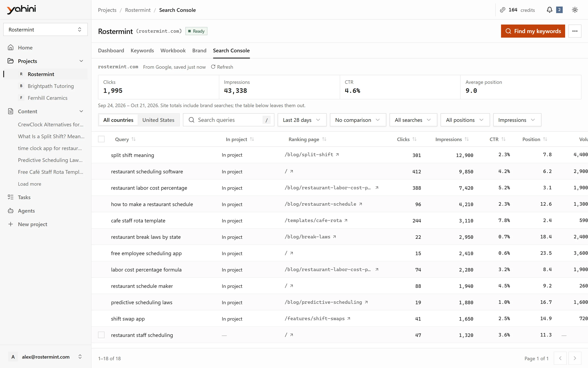Viewport: 588px width, 368px height.
Task: Sort table by Position column
Action: click(545, 139)
